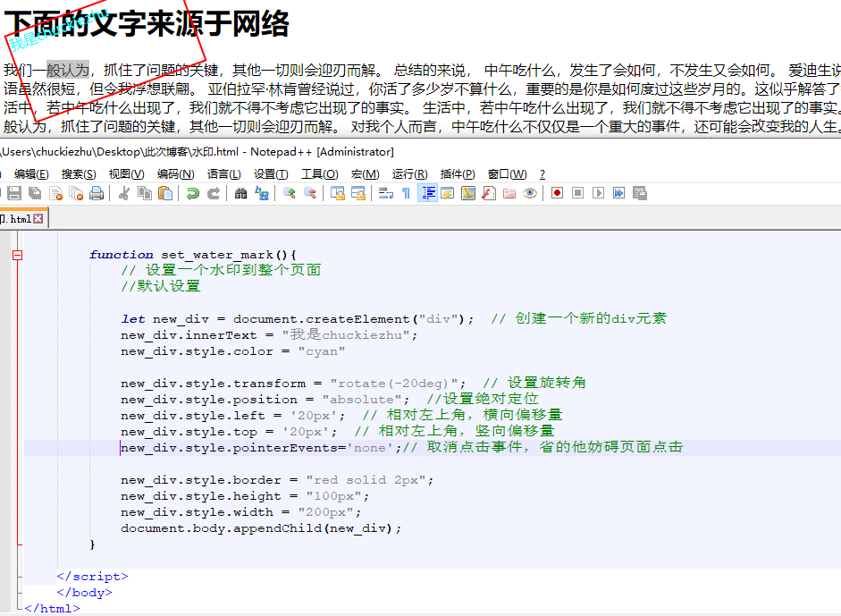Click the closing </body> tag line

pos(84,593)
